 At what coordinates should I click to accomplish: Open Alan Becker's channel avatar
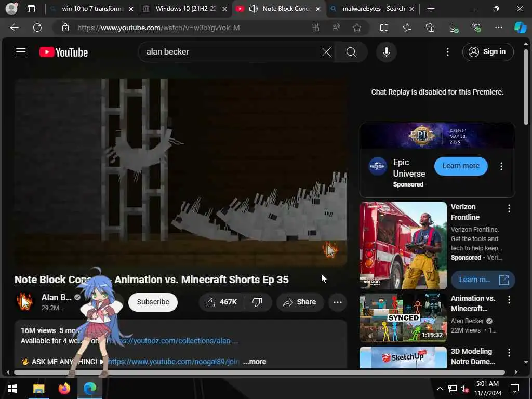tap(24, 302)
